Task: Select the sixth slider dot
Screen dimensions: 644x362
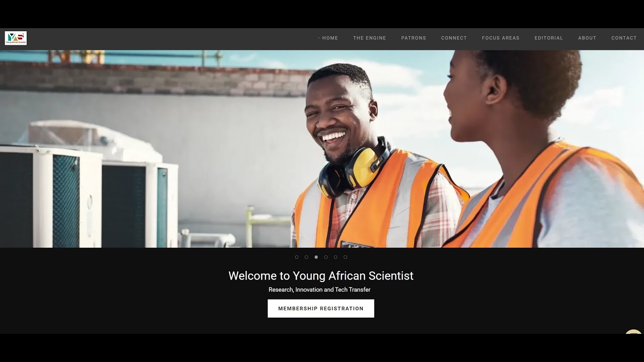Action: click(345, 257)
